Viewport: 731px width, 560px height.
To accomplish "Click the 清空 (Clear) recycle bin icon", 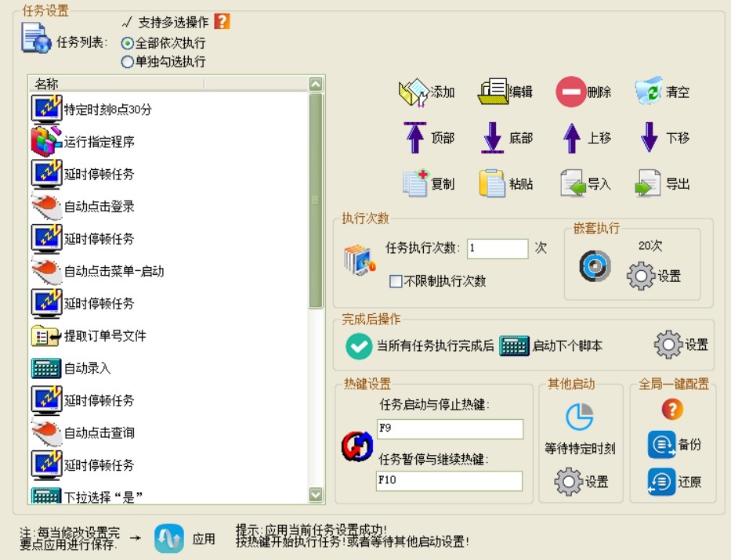I will [650, 92].
